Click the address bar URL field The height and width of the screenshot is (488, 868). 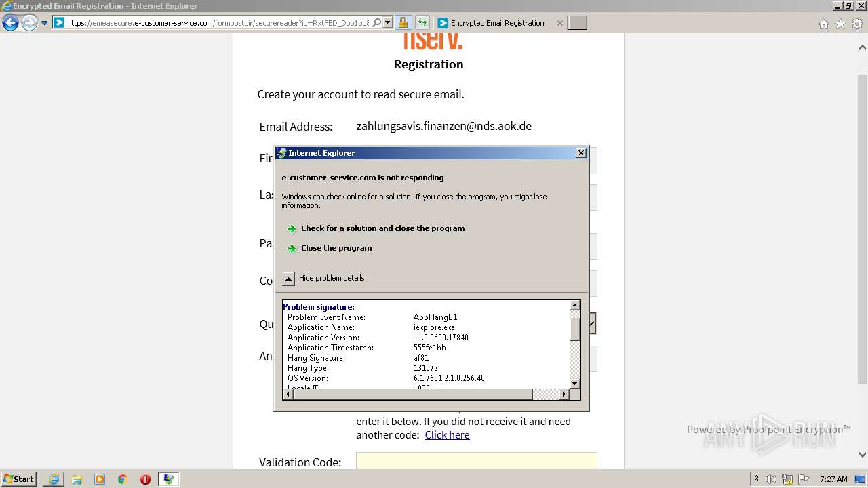(218, 23)
